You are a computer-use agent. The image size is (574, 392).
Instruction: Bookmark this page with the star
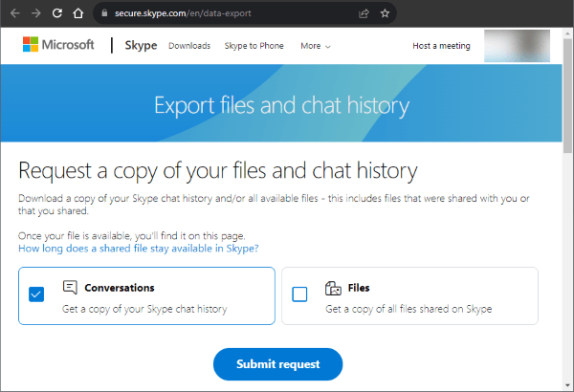click(385, 13)
